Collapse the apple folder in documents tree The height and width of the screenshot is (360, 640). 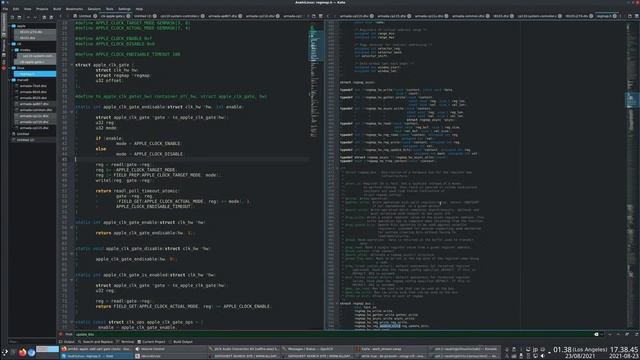[x=10, y=26]
